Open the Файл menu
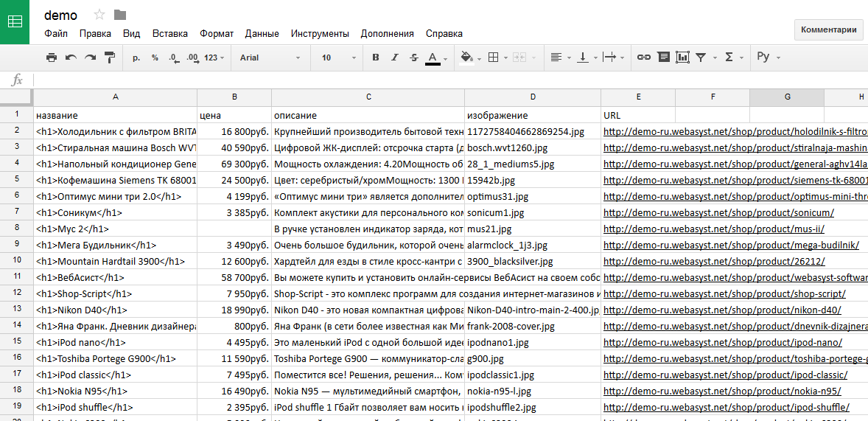868x421 pixels. [56, 34]
